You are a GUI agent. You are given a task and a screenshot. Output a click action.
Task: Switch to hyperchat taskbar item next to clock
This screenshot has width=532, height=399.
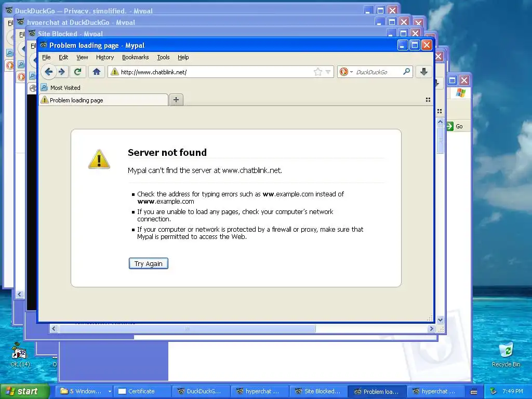coord(436,391)
